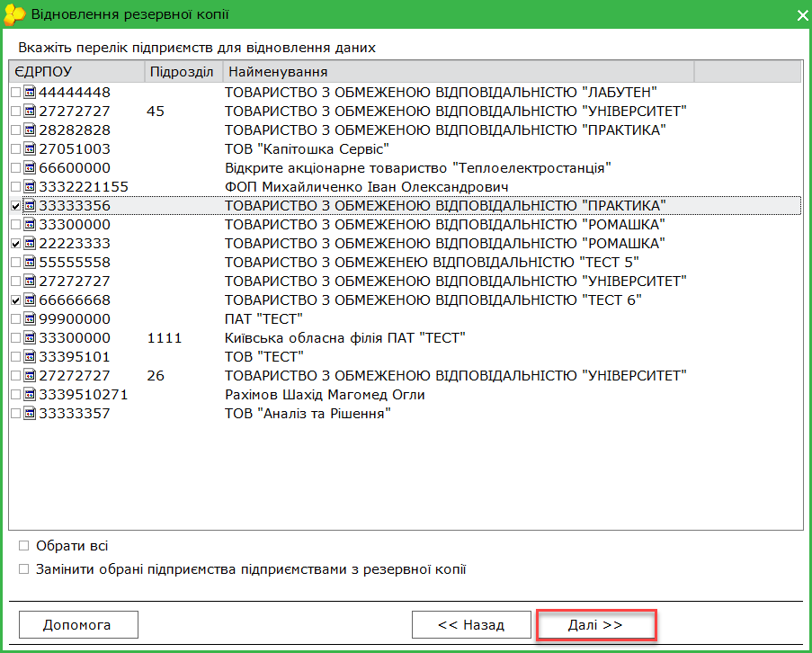
Task: Click ЄДРПОУ code 28282828
Action: 75,130
